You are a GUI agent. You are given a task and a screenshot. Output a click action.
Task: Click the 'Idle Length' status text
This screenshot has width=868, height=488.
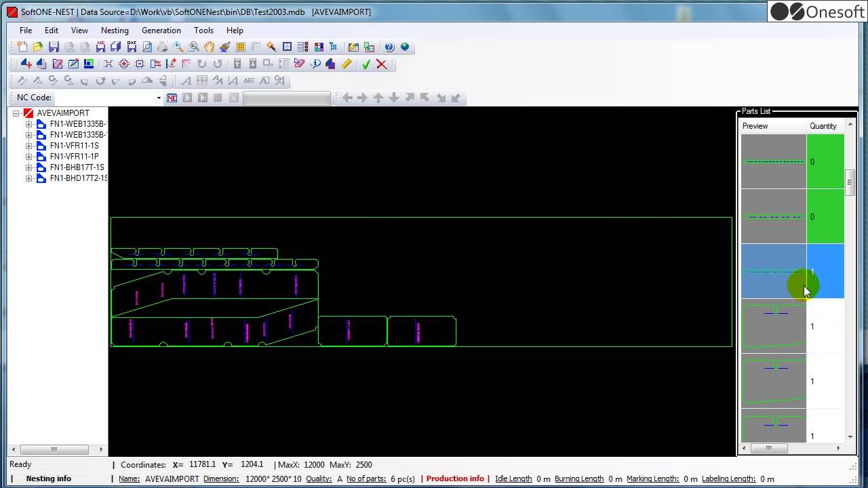513,479
